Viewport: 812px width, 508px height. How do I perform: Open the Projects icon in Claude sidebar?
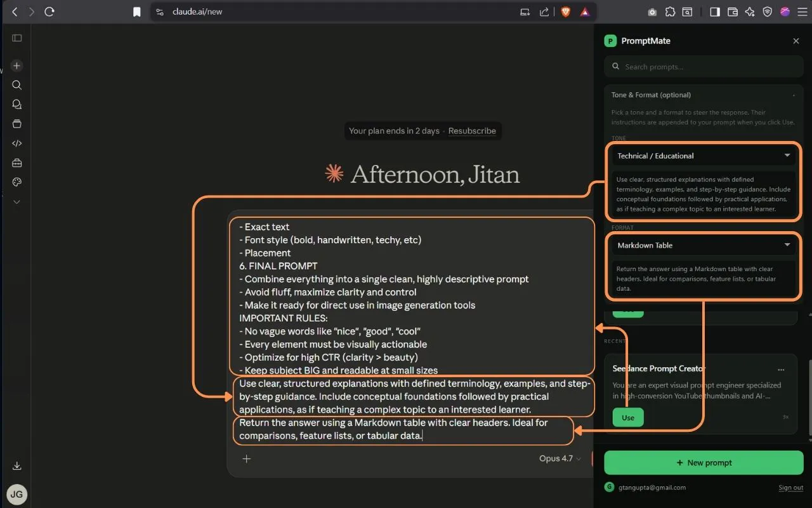point(17,124)
